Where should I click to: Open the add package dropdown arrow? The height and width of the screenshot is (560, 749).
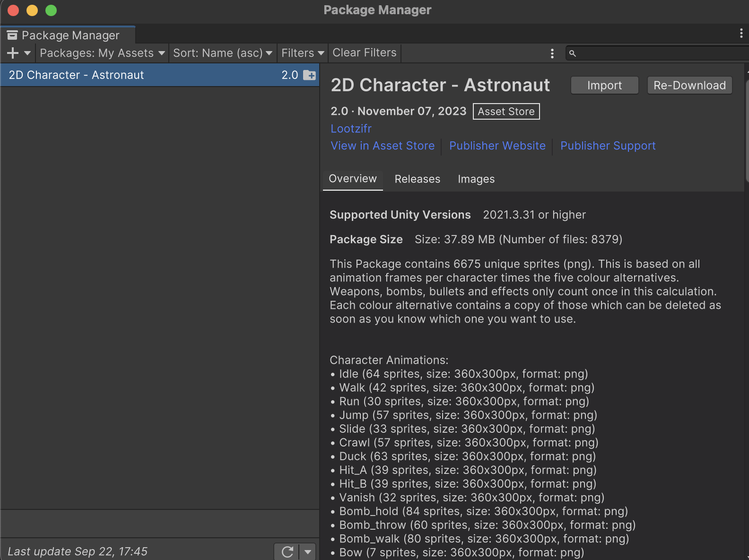click(x=27, y=53)
